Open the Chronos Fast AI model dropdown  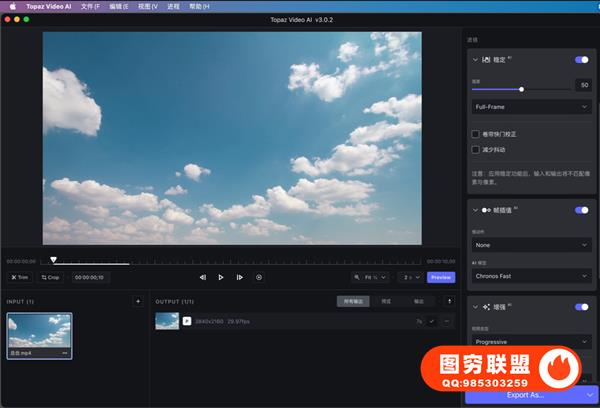pos(530,275)
